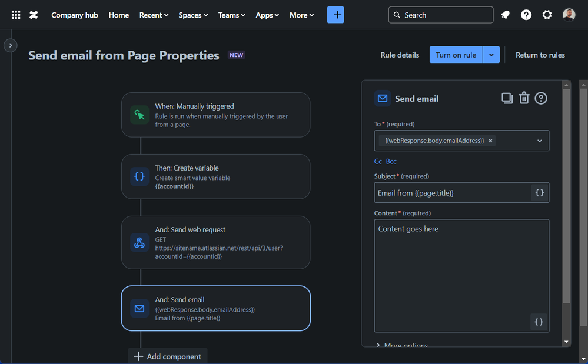Click into the Search box
This screenshot has height=364, width=588.
point(441,15)
